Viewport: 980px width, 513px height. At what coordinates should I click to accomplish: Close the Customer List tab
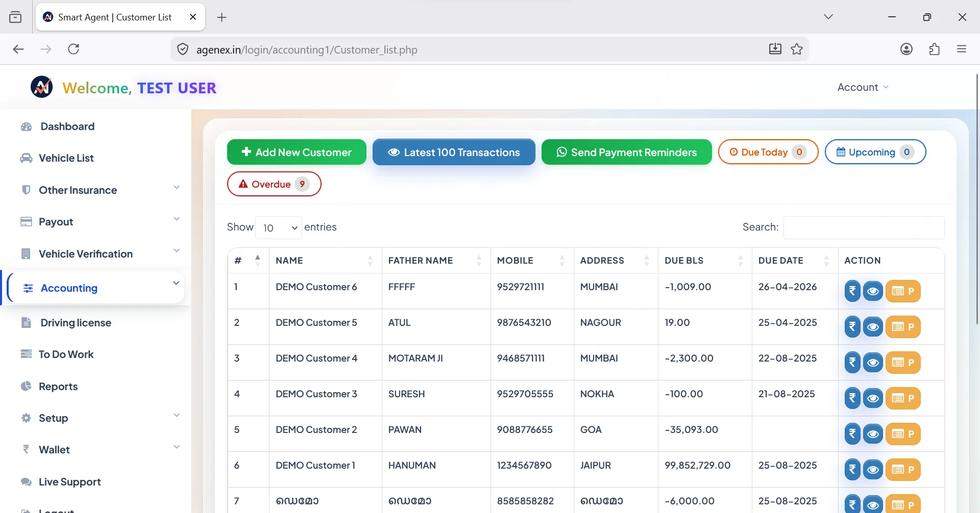click(193, 17)
